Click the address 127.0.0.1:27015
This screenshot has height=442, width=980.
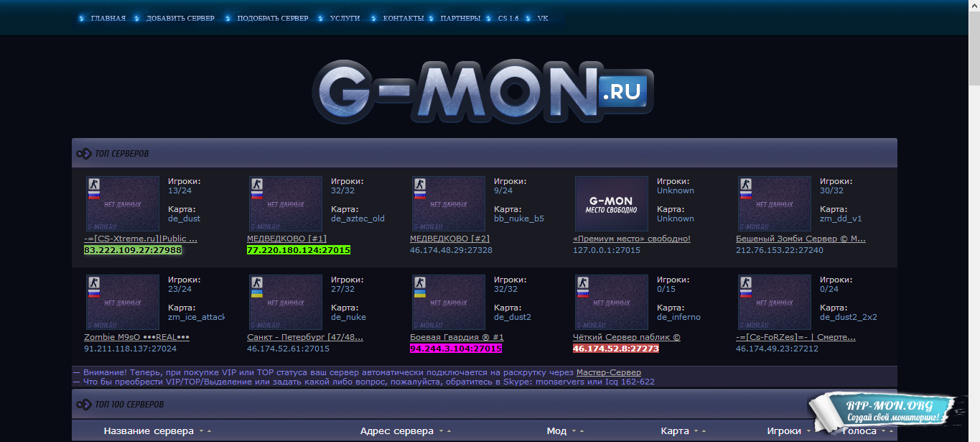point(607,250)
